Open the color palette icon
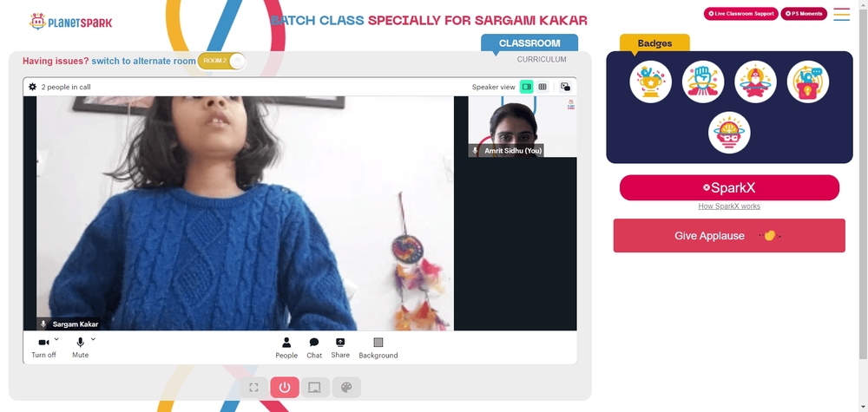The image size is (868, 412). (346, 388)
